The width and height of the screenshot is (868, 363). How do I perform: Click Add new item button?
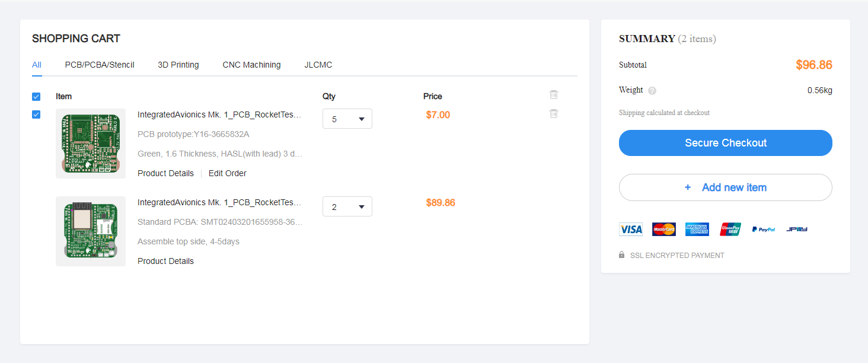pos(726,187)
